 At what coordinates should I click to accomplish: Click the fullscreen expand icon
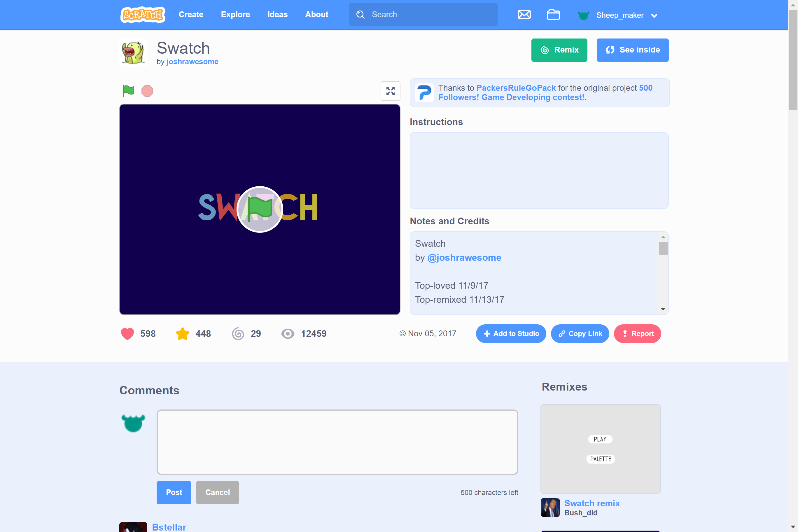[390, 91]
